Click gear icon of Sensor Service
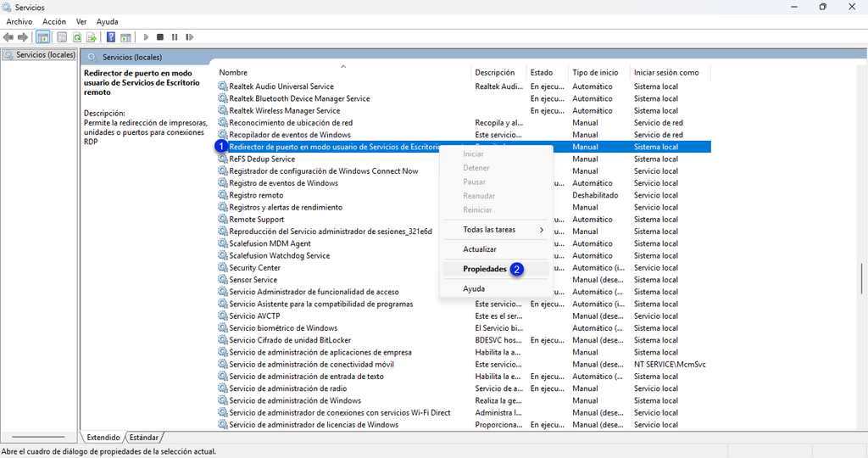This screenshot has width=868, height=458. tap(223, 280)
